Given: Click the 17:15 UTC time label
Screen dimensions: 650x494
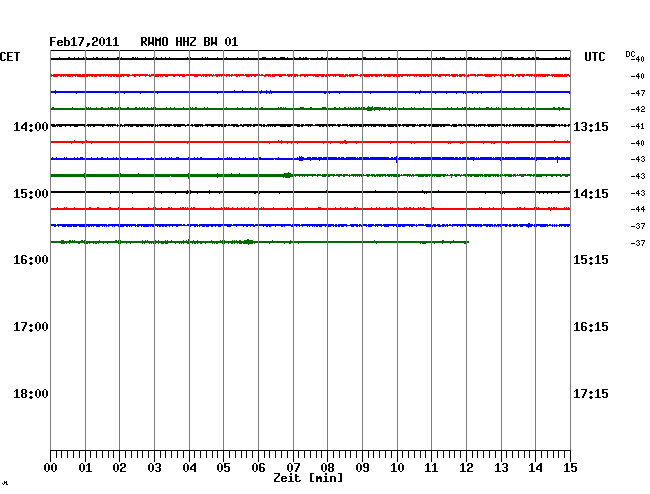Looking at the screenshot, I should (x=591, y=394).
